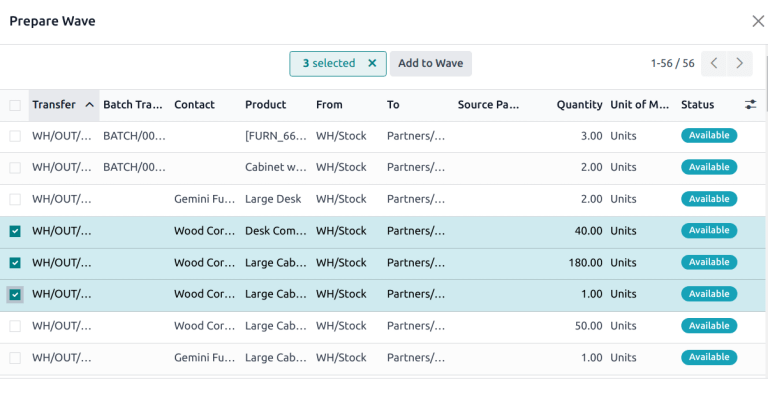This screenshot has width=768, height=397.
Task: Sort by Batch Transfer column header
Action: pyautogui.click(x=133, y=104)
